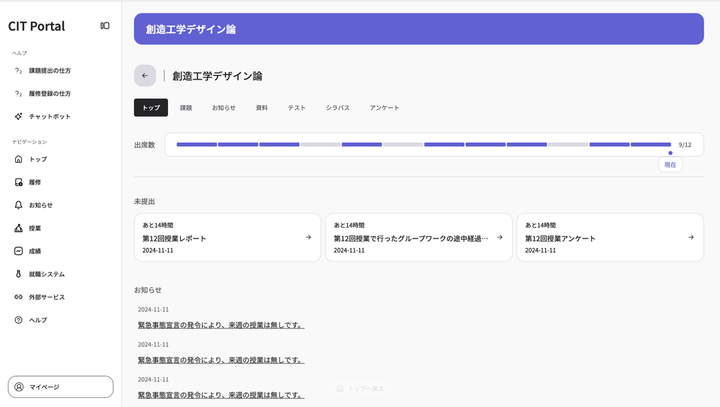Select the アンケート tab
720x407 pixels.
click(384, 107)
